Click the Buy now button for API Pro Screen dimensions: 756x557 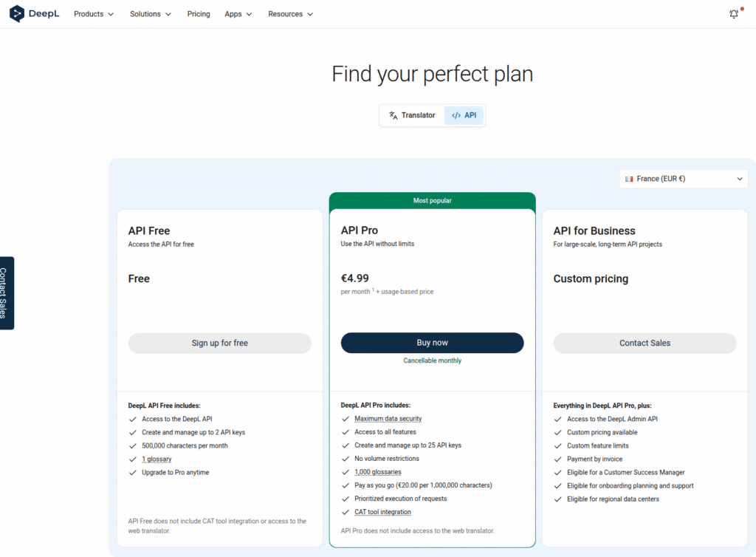pyautogui.click(x=432, y=343)
